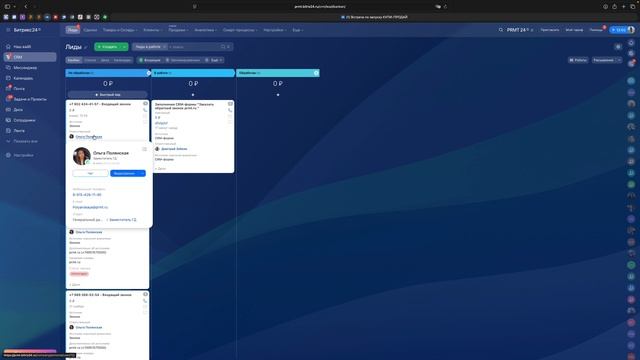Open CRM in the left sidebar
Viewport: 640px width, 360px height.
click(30, 57)
